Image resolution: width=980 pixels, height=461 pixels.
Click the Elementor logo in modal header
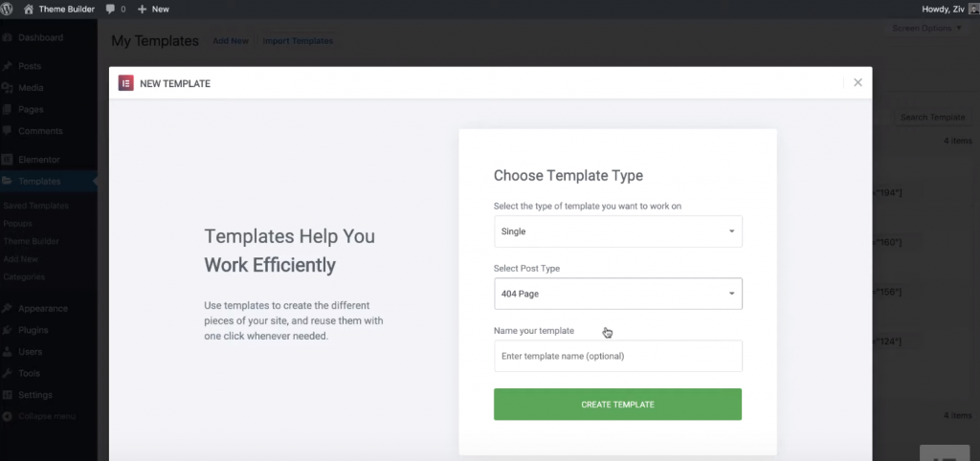tap(125, 83)
